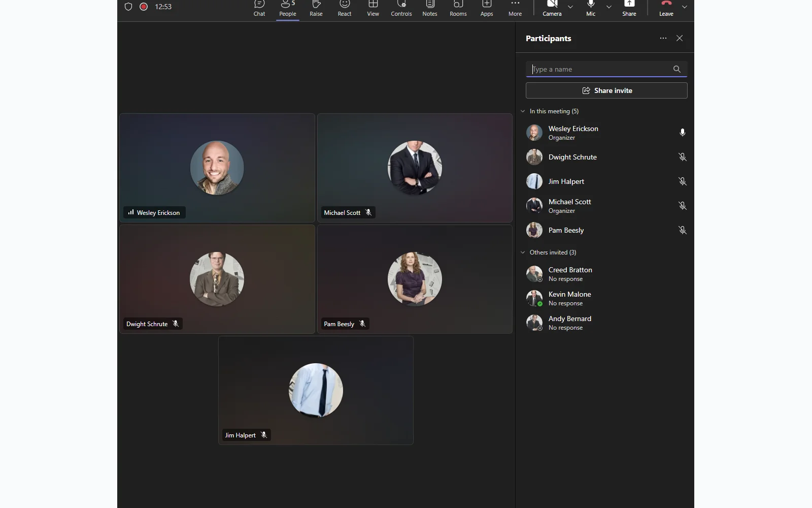Click Michael Scott's video tile avatar
Image resolution: width=812 pixels, height=508 pixels.
pyautogui.click(x=415, y=168)
